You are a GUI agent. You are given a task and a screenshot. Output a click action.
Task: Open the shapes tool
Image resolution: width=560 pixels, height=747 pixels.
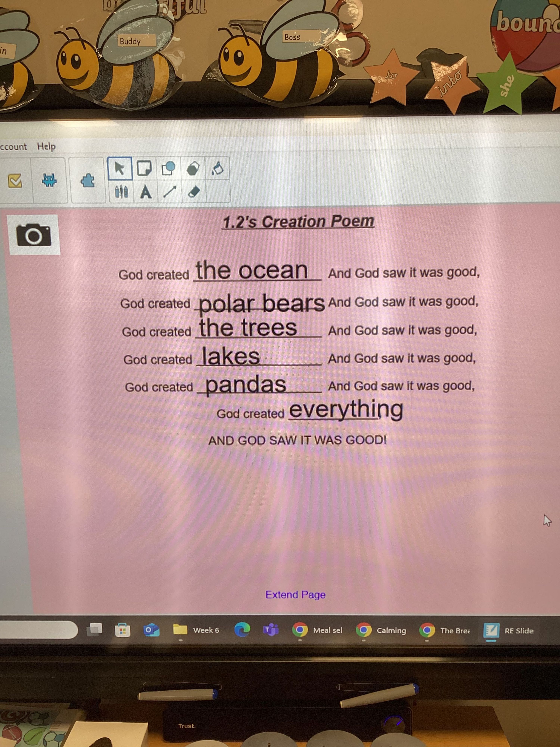[x=168, y=168]
